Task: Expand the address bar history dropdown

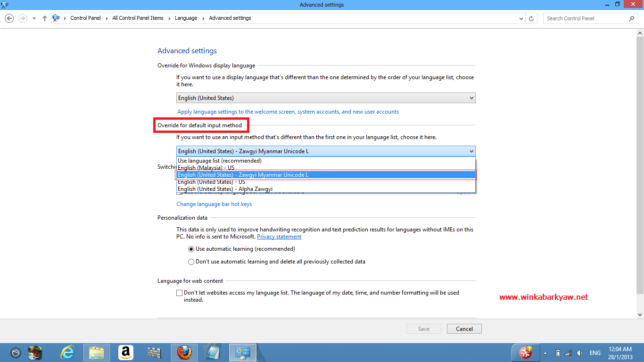Action: tap(521, 18)
